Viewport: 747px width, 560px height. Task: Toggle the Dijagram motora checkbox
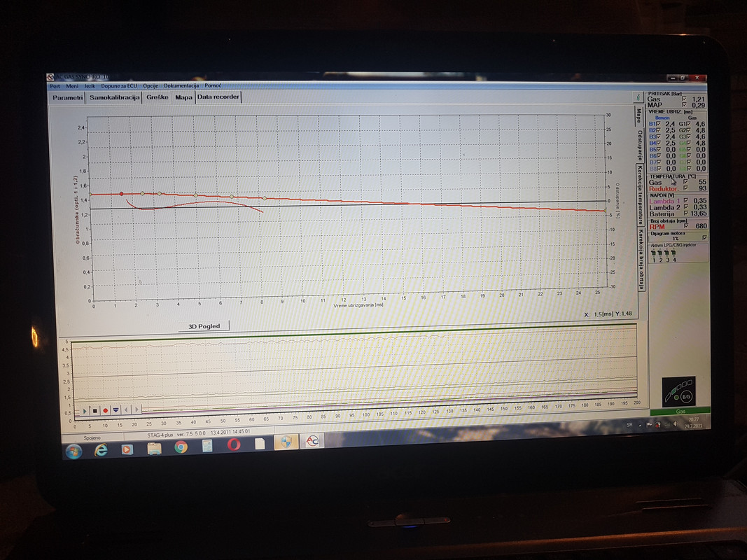pos(704,237)
